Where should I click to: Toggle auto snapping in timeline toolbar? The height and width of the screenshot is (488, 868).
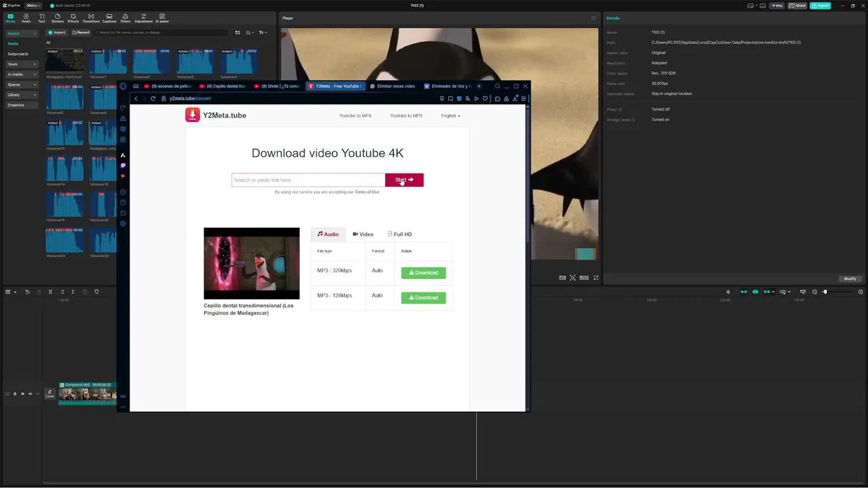(x=755, y=291)
